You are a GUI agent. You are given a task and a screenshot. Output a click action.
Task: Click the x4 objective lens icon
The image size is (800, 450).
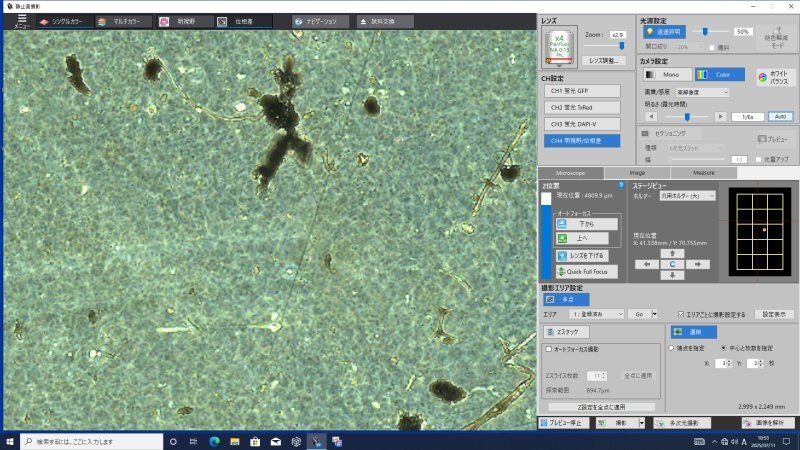(x=559, y=47)
